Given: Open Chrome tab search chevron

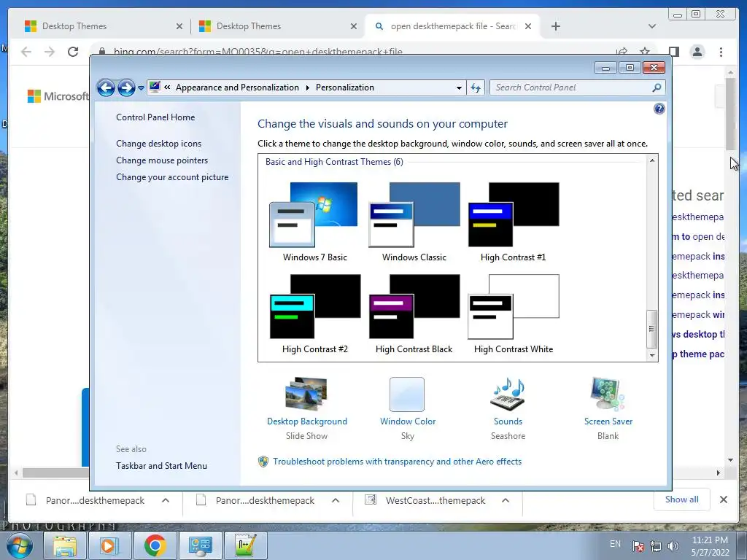Looking at the screenshot, I should pyautogui.click(x=652, y=26).
